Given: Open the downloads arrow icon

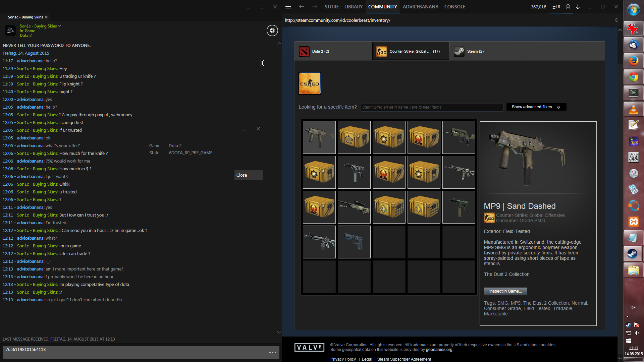Looking at the screenshot, I should pos(578,7).
